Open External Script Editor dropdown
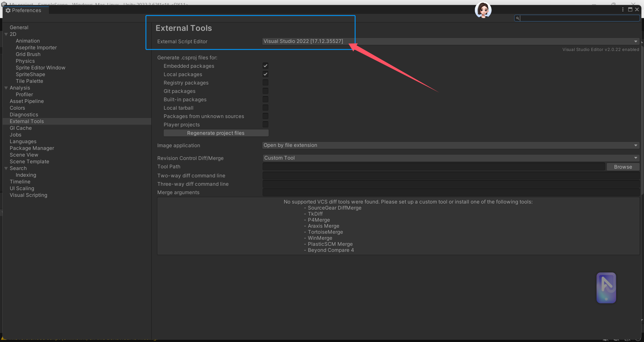 point(451,41)
